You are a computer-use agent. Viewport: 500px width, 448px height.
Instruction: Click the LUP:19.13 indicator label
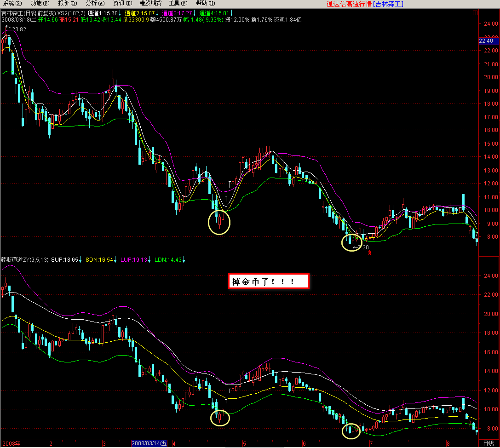pyautogui.click(x=133, y=260)
